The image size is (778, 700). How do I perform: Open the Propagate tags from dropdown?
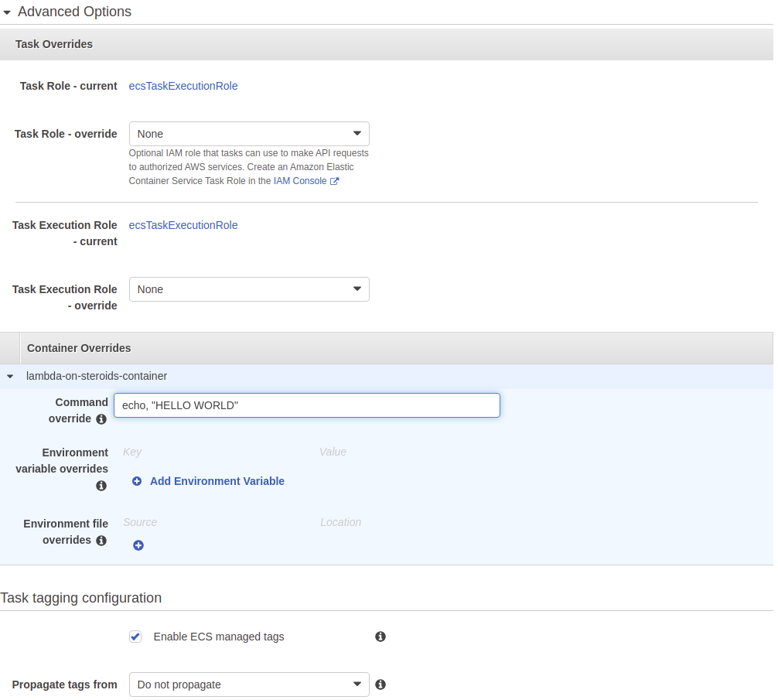pos(249,685)
